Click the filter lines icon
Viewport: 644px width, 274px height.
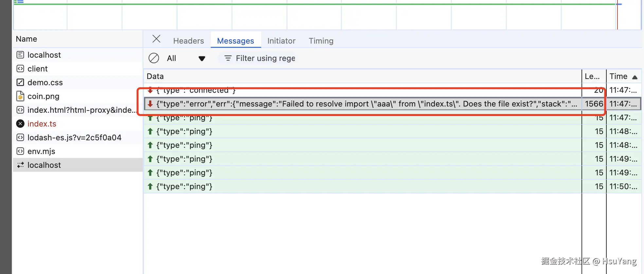228,58
